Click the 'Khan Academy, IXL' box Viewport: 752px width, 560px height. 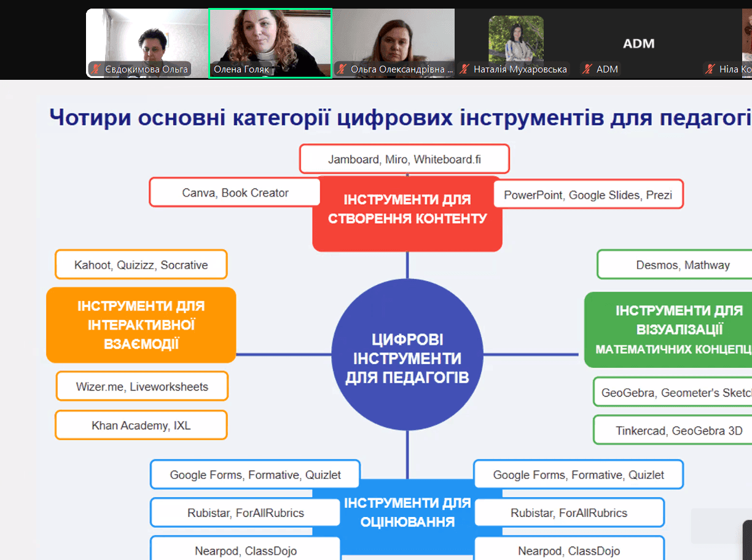pyautogui.click(x=141, y=425)
